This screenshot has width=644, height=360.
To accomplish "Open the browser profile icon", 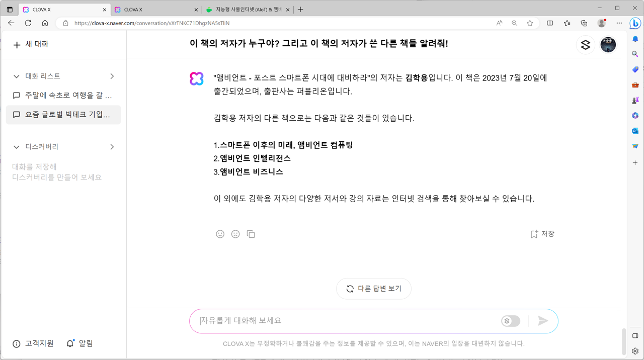I will [x=601, y=23].
